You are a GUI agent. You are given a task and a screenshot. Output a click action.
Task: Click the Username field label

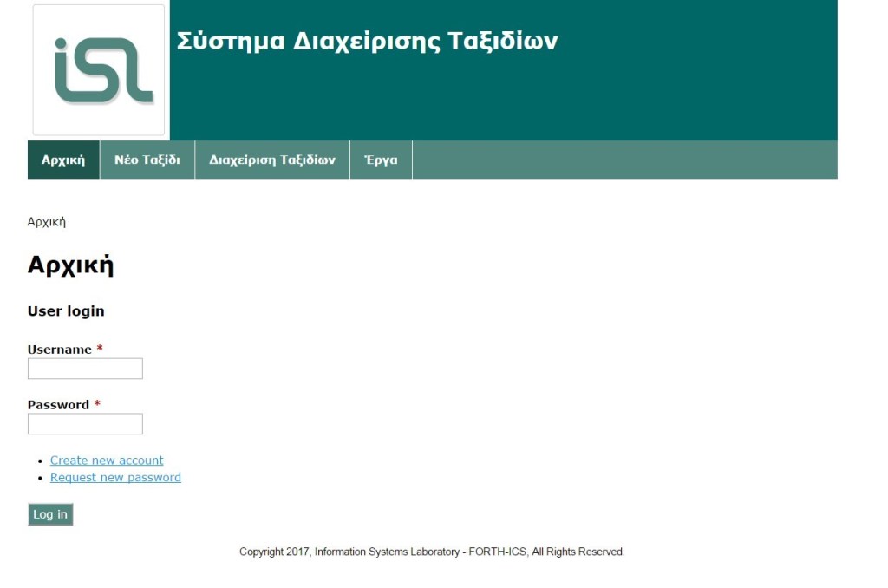coord(59,350)
